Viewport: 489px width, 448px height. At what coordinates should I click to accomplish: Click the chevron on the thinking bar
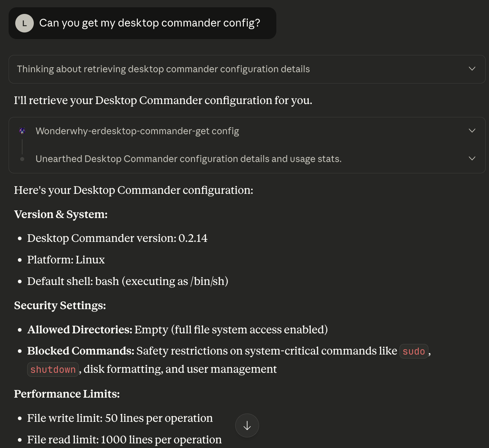pos(472,69)
